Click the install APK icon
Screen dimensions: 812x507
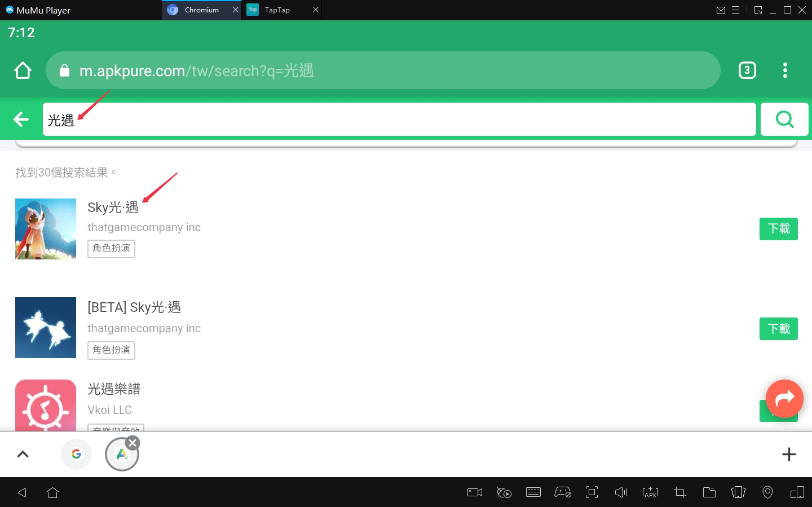pos(650,492)
